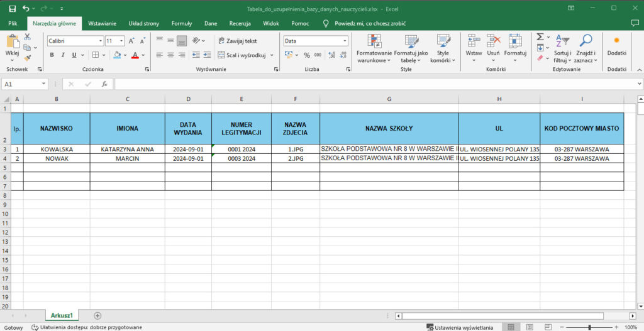The width and height of the screenshot is (644, 331).
Task: Select the Format Painter brush icon
Action: click(27, 58)
